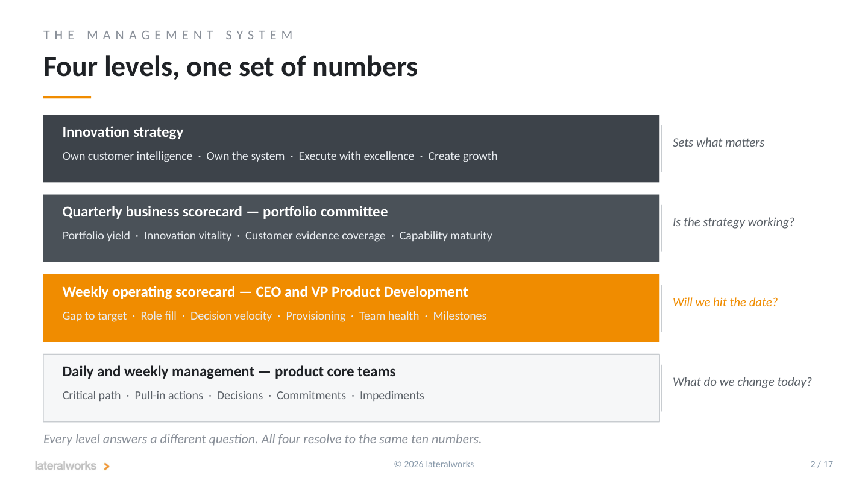Select the slide title 'Four levels, one set of numbers'
868x489 pixels.
(x=230, y=66)
